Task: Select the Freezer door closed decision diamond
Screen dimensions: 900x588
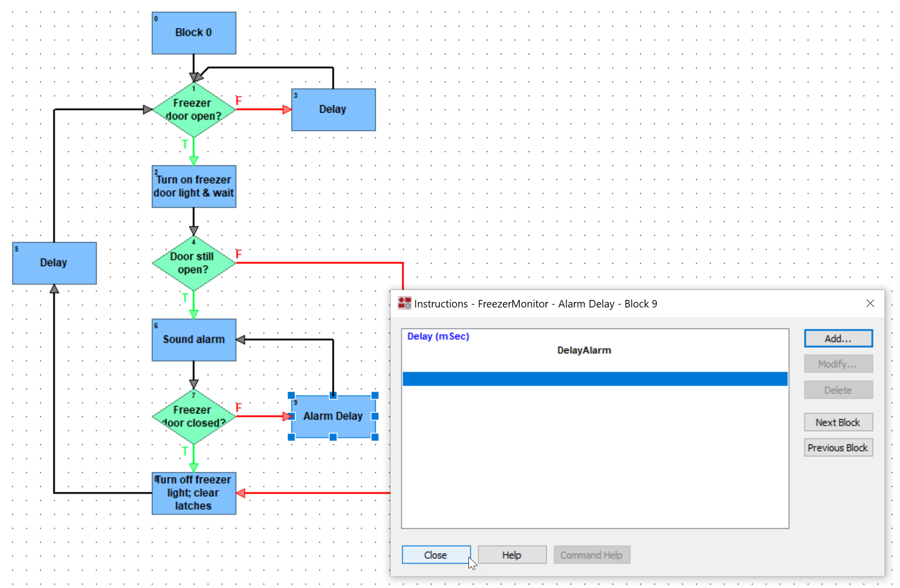Action: (x=193, y=417)
